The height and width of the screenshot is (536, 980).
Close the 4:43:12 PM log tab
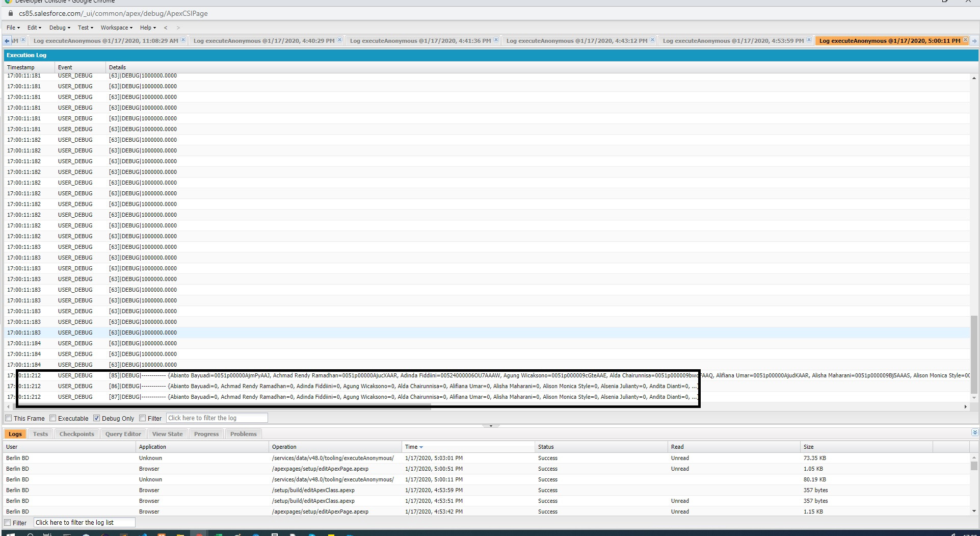652,40
